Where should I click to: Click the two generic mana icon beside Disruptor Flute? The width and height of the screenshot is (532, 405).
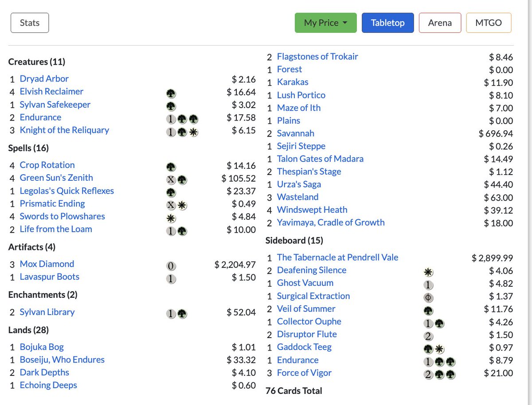point(428,336)
